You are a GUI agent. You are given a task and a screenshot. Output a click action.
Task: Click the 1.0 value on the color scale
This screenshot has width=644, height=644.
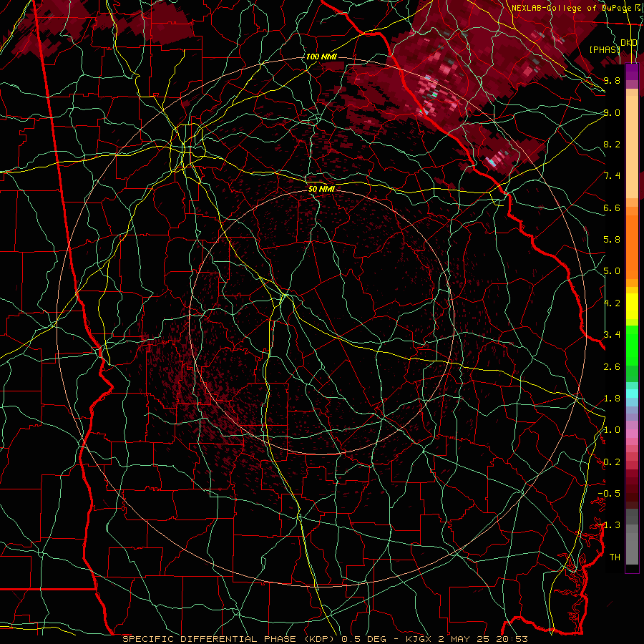pyautogui.click(x=612, y=430)
